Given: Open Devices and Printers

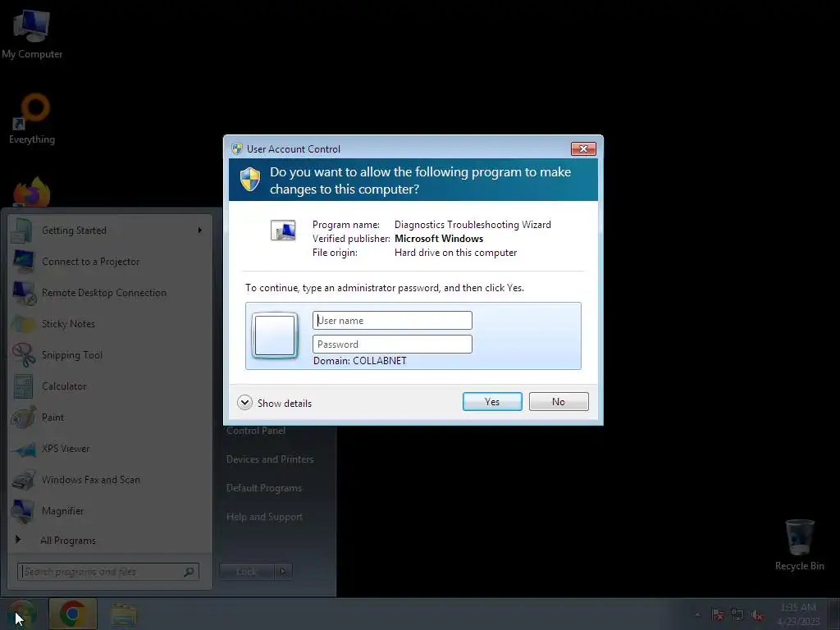Looking at the screenshot, I should [x=270, y=459].
